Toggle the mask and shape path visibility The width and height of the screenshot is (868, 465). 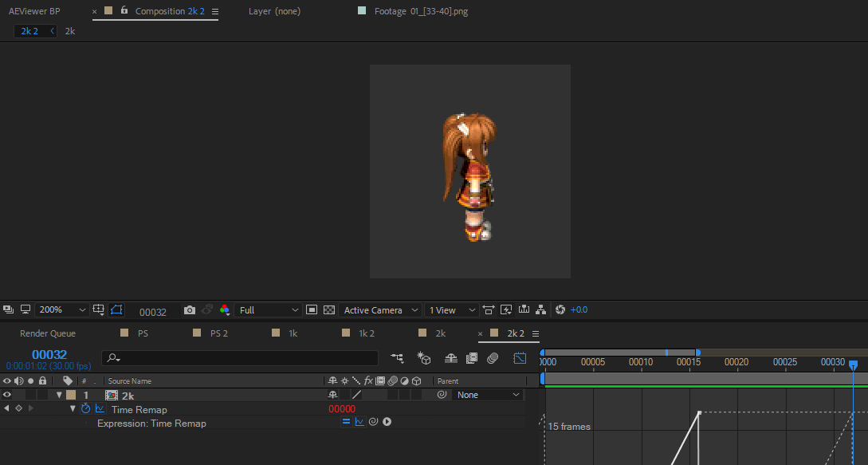coord(116,309)
